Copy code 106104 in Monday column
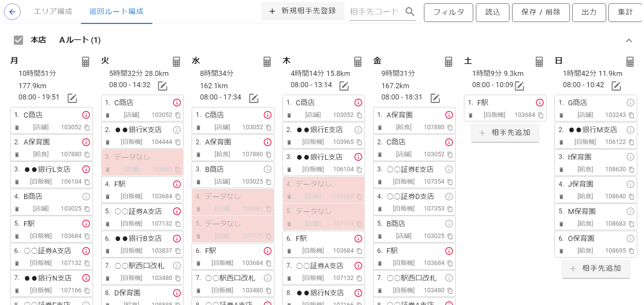Screen dimensions: 644x305 point(87,182)
